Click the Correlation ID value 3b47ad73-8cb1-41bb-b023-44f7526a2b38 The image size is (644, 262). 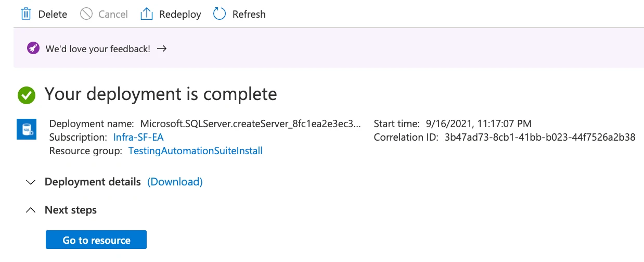pyautogui.click(x=540, y=138)
